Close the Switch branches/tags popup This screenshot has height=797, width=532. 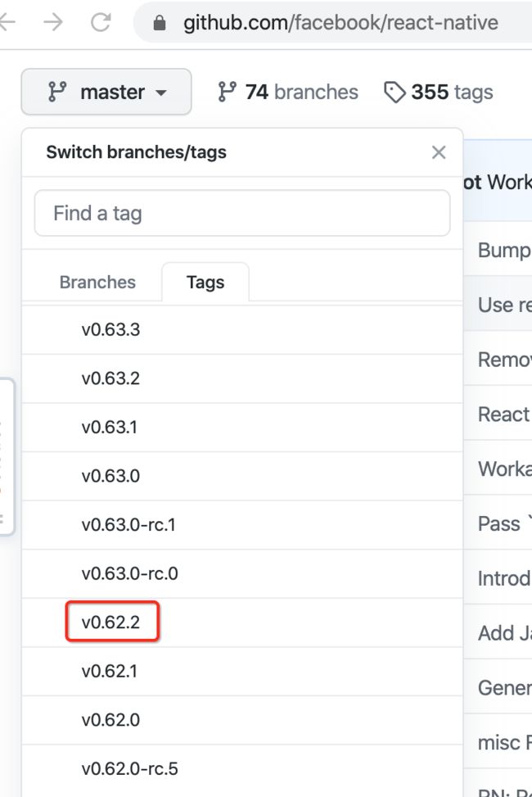(439, 152)
